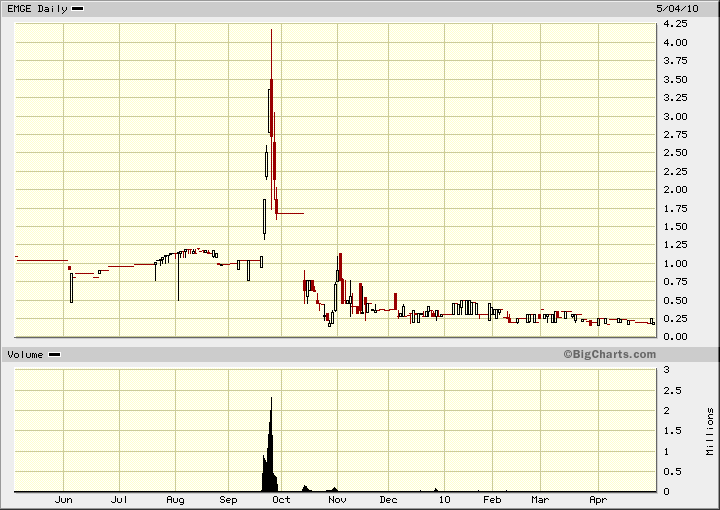The image size is (720, 510).
Task: Click the '10' year marker on axis
Action: point(444,499)
